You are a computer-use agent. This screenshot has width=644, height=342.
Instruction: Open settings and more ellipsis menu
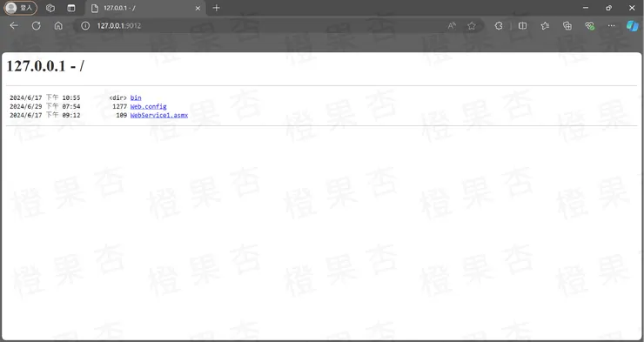coord(612,26)
